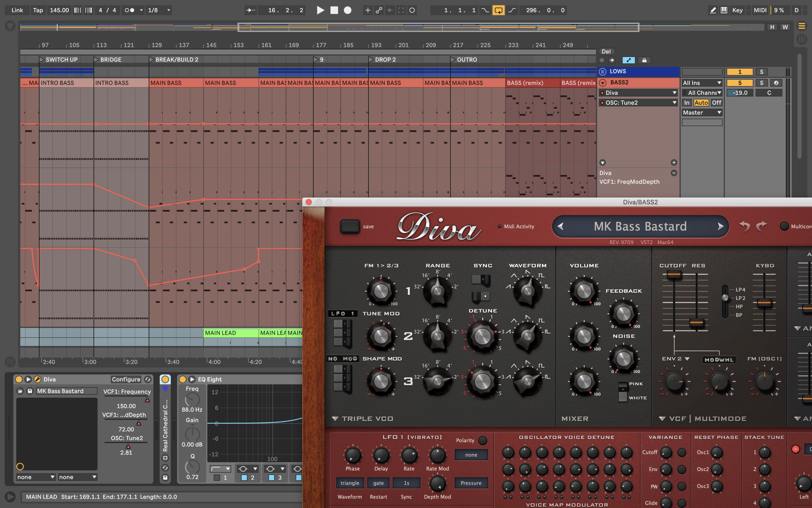Screen dimensions: 812x508
Task: Open the quantization 1/8 dropdown
Action: (159, 10)
